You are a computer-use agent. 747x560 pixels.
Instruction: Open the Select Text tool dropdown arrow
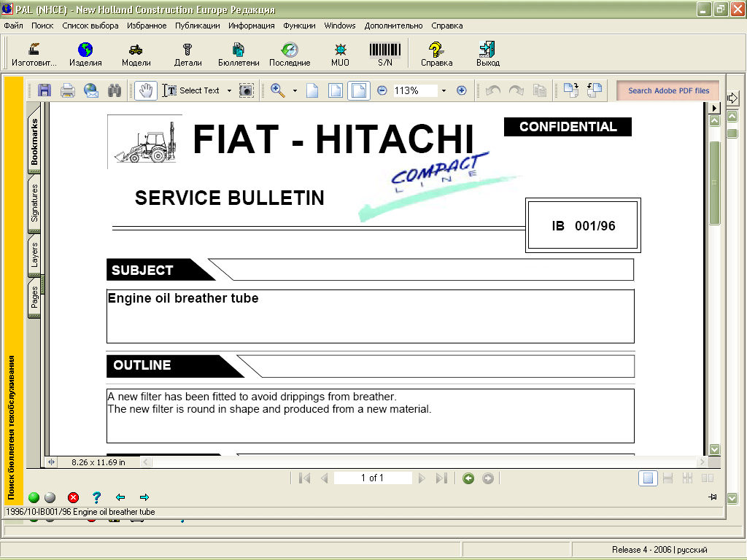pos(229,90)
